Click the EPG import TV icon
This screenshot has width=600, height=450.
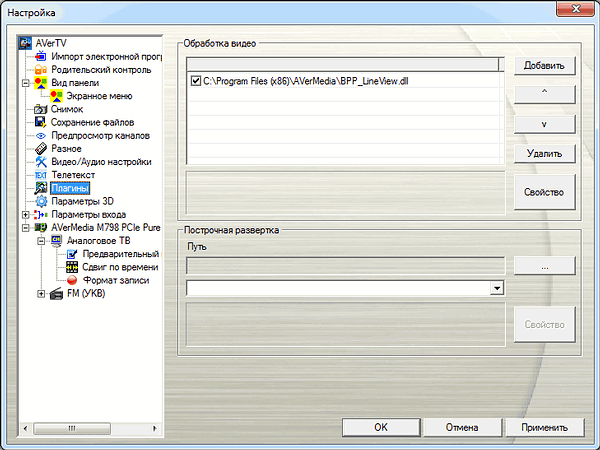[x=41, y=57]
